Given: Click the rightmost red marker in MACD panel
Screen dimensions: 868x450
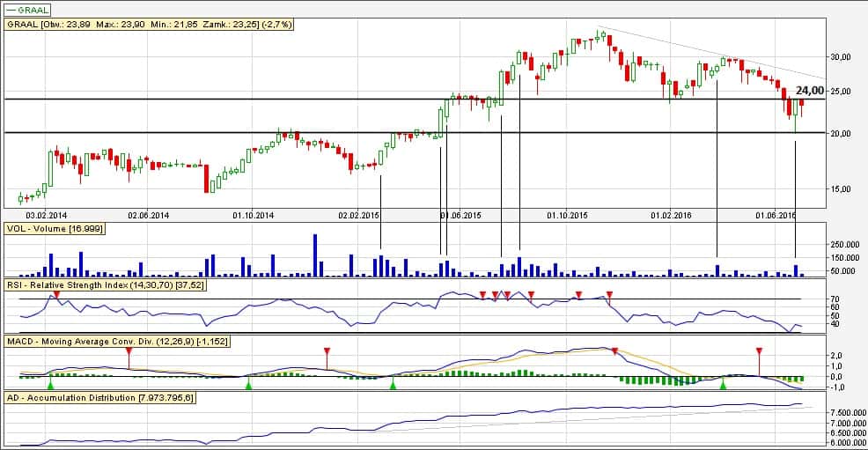Looking at the screenshot, I should (759, 351).
